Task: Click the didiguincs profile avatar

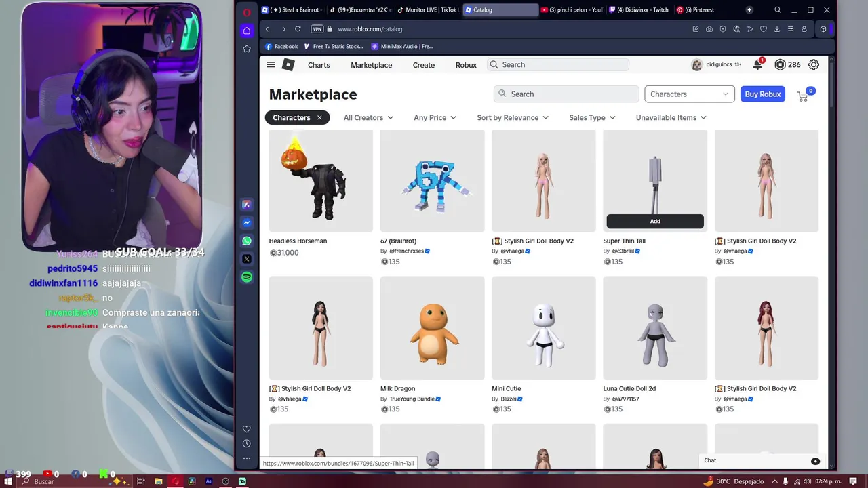Action: point(696,65)
